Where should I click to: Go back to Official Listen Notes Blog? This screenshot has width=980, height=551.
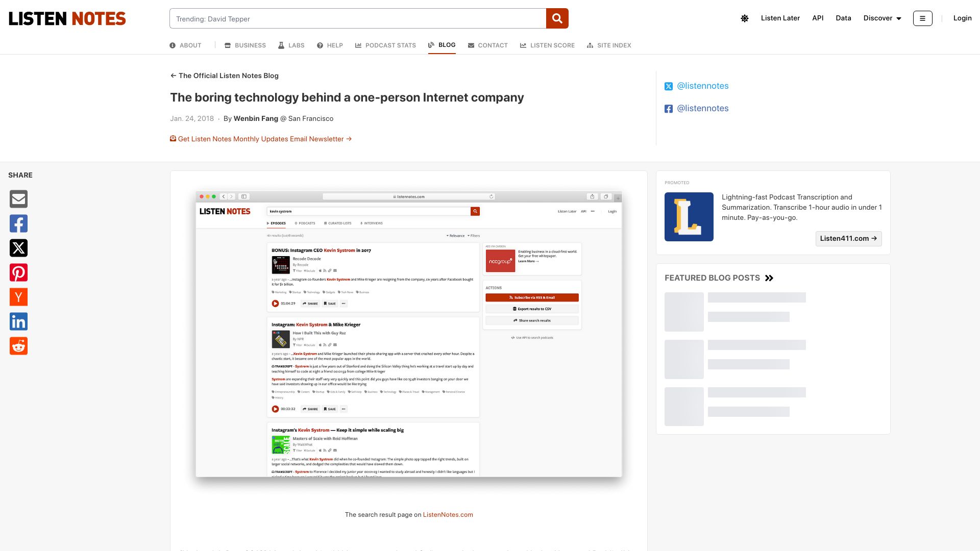click(225, 76)
